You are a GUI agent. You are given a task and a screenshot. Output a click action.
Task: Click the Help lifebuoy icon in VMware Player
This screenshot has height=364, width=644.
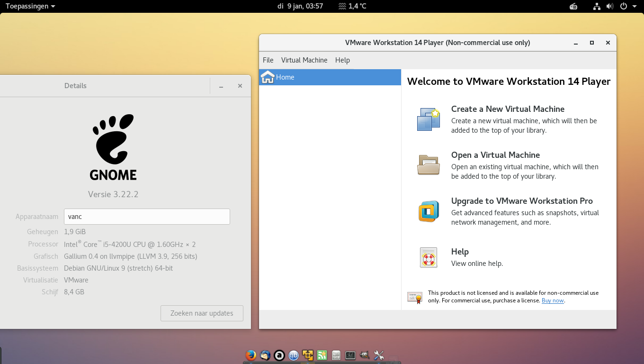pos(429,257)
